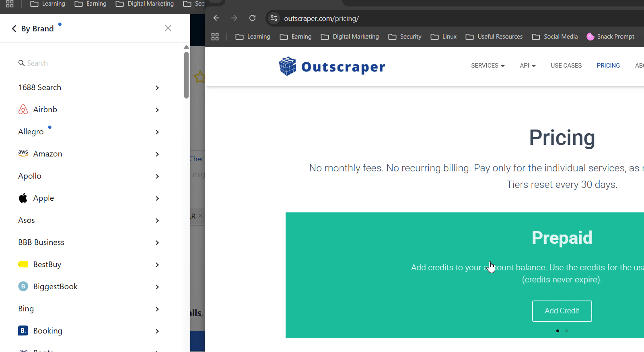View site information icon in address bar
The height and width of the screenshot is (352, 644).
pyautogui.click(x=274, y=18)
